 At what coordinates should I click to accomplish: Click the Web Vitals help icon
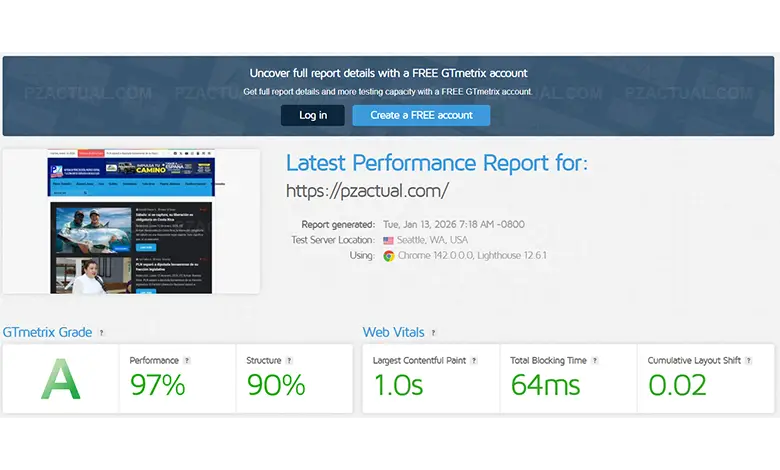[433, 333]
